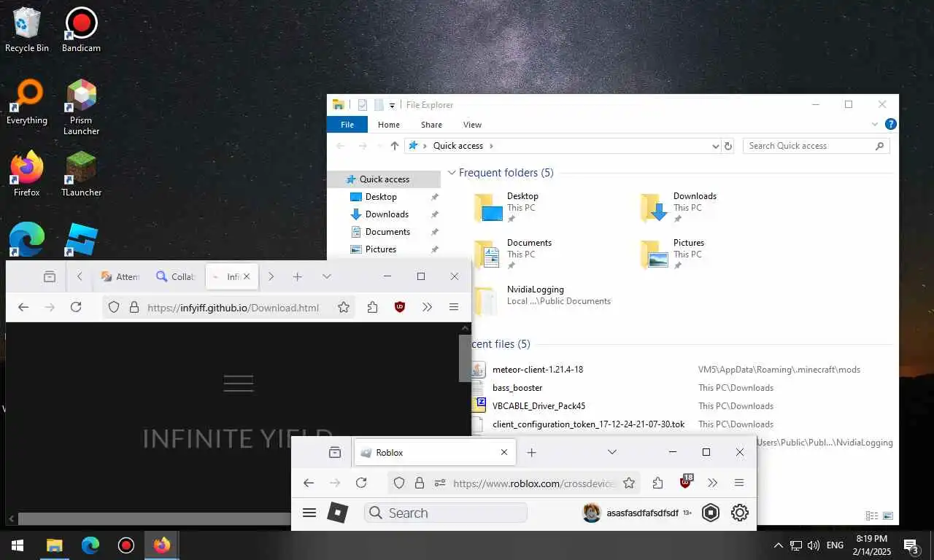Click the uBlock icon with badge 18 in Roblox browser
Viewport: 934px width, 560px height.
click(685, 481)
